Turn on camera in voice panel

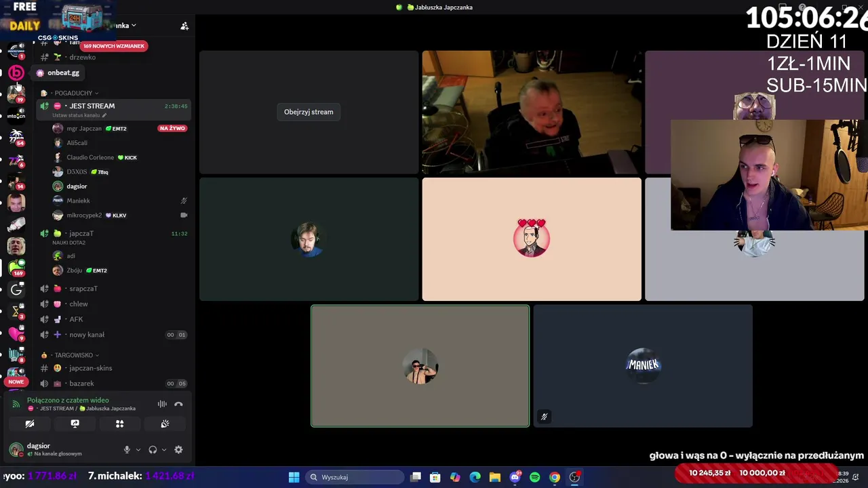(30, 424)
